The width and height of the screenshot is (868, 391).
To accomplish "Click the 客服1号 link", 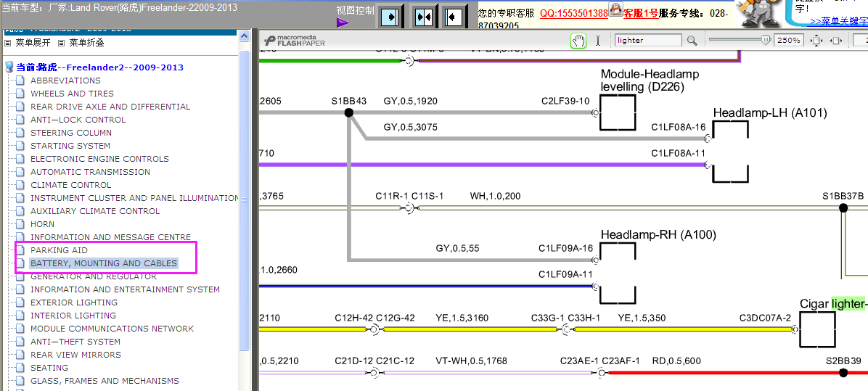I will (641, 13).
